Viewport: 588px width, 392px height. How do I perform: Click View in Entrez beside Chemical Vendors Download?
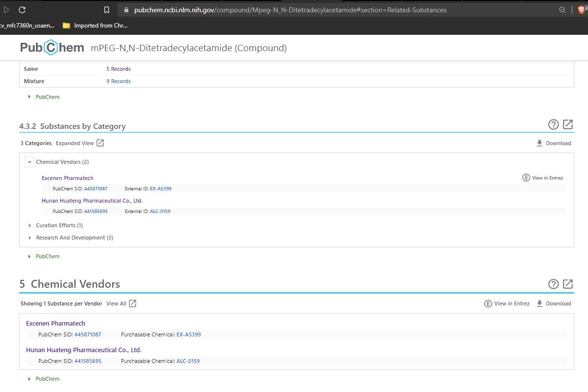pyautogui.click(x=506, y=303)
